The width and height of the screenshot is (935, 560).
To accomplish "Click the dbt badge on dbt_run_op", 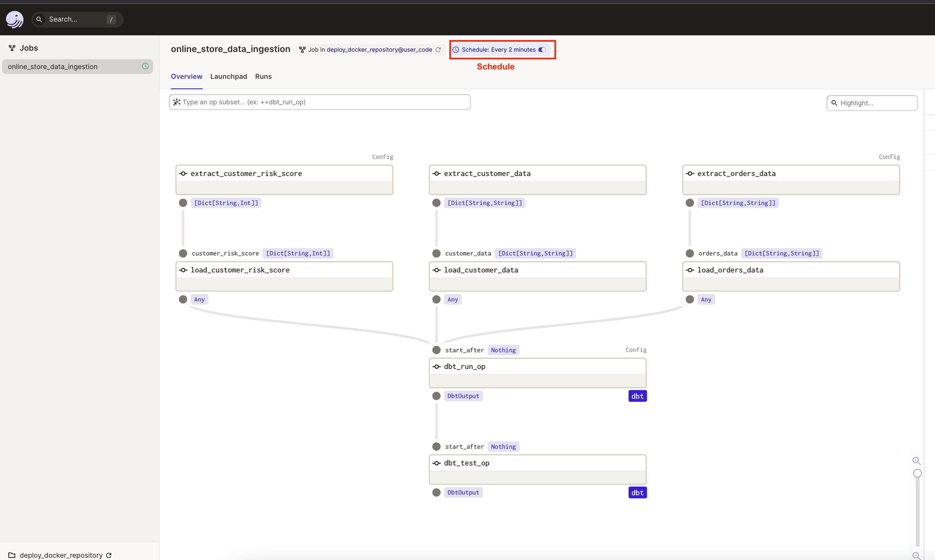I will (x=637, y=396).
